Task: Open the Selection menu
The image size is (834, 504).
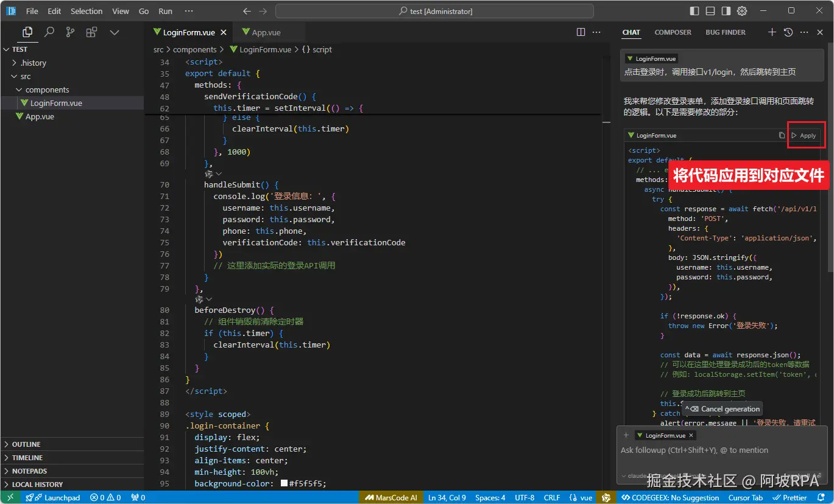Action: coord(87,11)
